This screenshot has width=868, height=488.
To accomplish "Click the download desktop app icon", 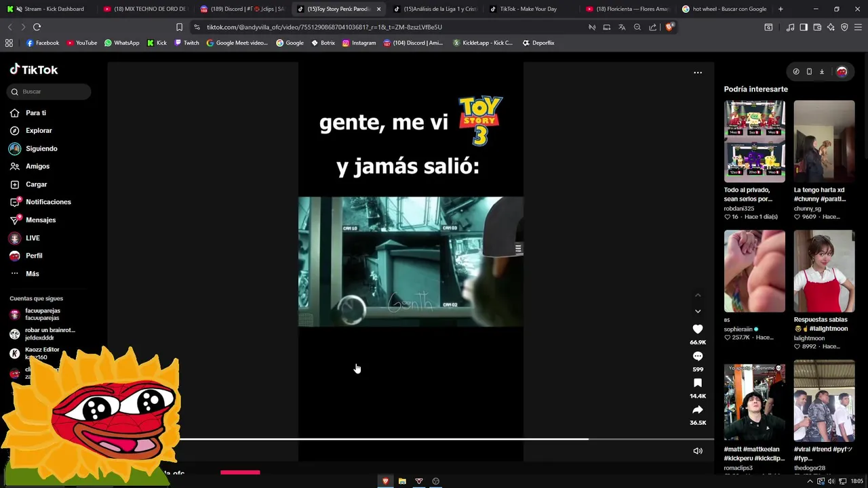I will [822, 71].
